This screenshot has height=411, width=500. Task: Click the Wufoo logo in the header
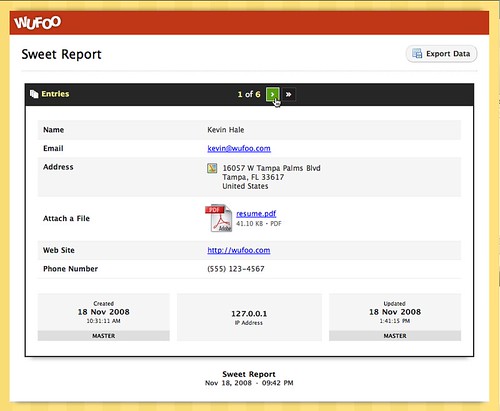click(x=38, y=23)
